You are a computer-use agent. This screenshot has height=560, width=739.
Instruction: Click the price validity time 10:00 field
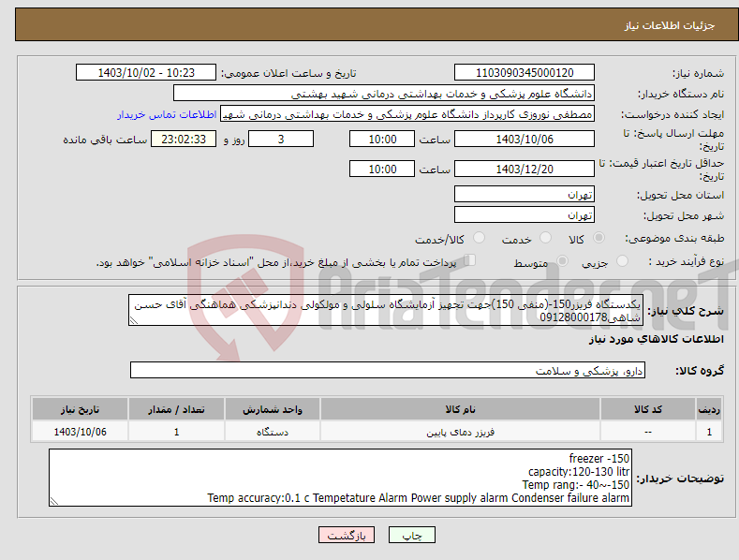pyautogui.click(x=382, y=169)
